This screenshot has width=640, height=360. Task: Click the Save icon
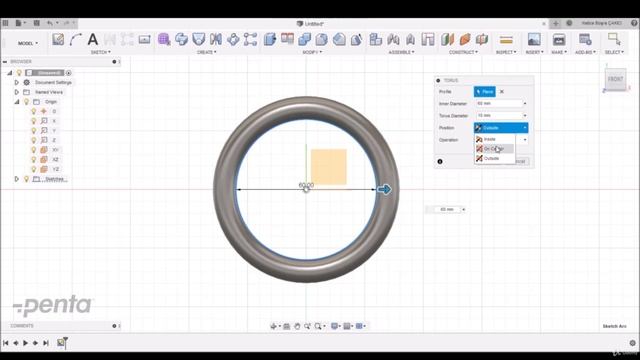[36, 23]
